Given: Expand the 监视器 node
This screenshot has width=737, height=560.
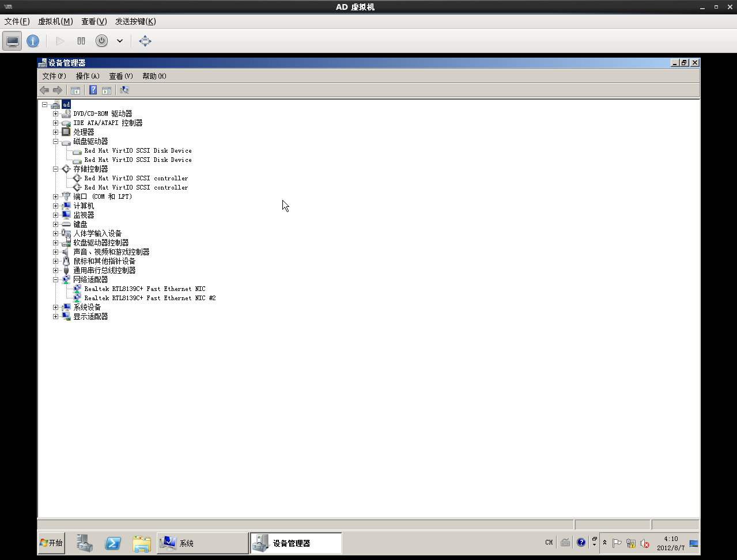Looking at the screenshot, I should [x=55, y=215].
